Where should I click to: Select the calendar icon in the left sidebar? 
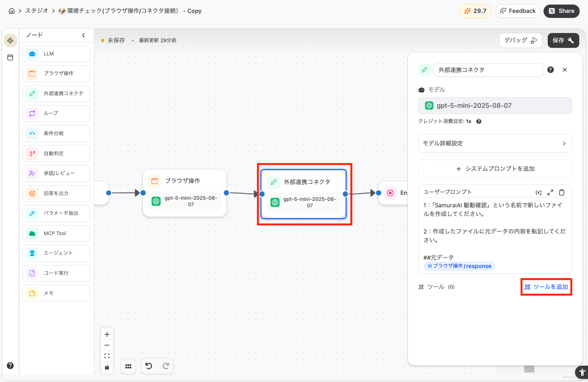(x=10, y=57)
